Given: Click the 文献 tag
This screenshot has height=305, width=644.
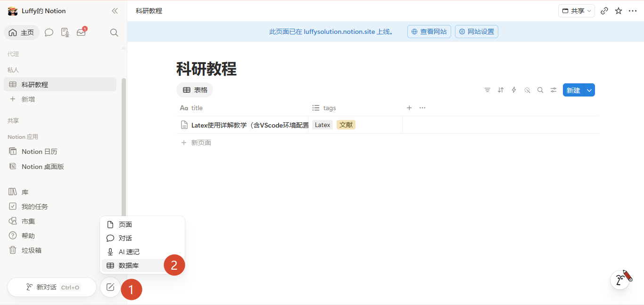Looking at the screenshot, I should (346, 125).
